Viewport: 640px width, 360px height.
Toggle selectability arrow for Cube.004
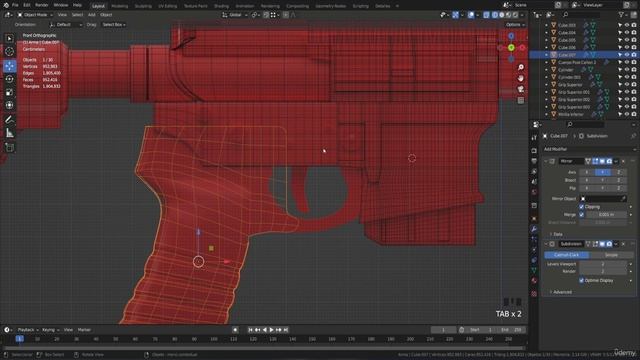[620, 33]
